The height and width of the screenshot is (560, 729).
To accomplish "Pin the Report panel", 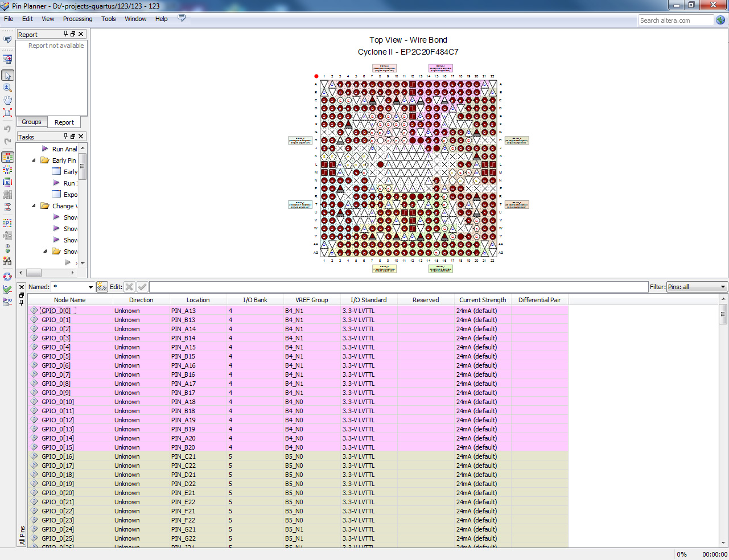I will [x=65, y=34].
